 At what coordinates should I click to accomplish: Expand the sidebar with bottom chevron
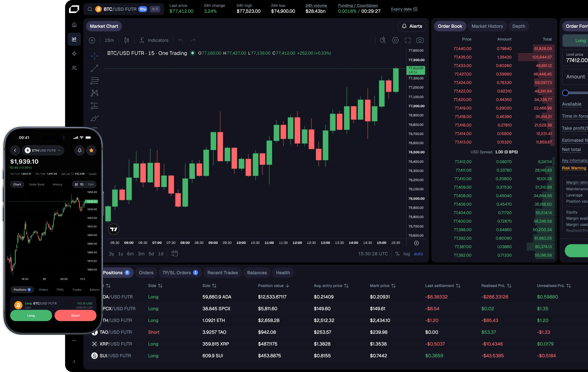point(74,362)
